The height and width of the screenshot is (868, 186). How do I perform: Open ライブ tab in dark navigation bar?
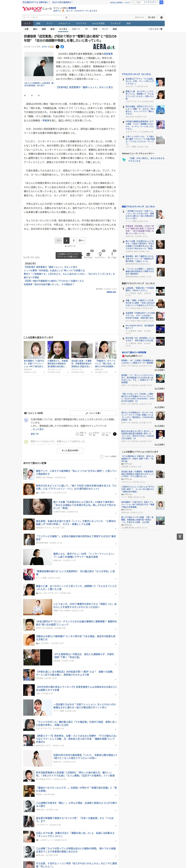click(49, 24)
